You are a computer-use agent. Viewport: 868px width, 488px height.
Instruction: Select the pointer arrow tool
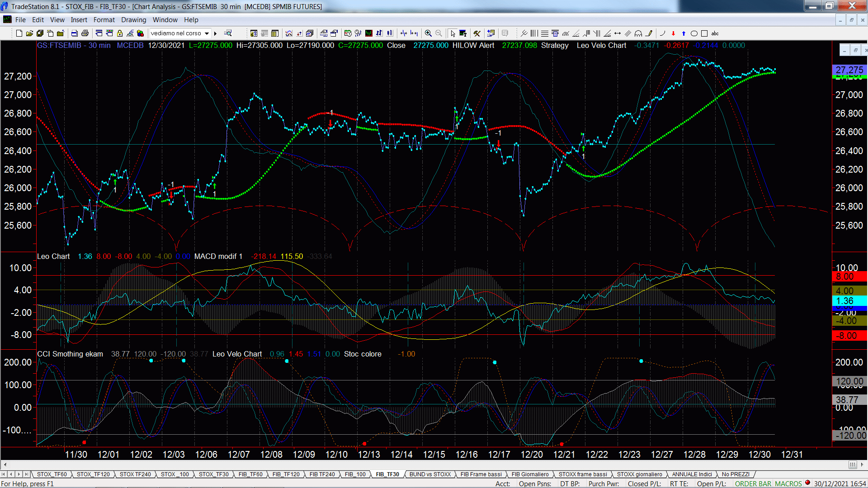point(453,33)
